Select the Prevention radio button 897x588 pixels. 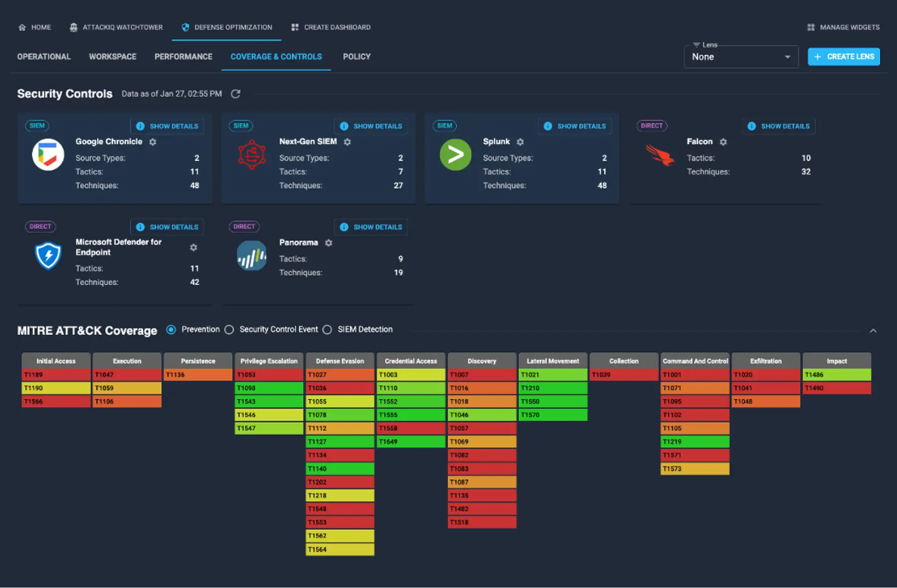pyautogui.click(x=171, y=330)
